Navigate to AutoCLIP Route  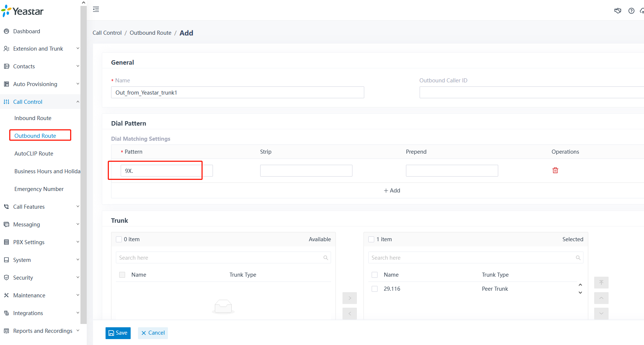point(34,153)
